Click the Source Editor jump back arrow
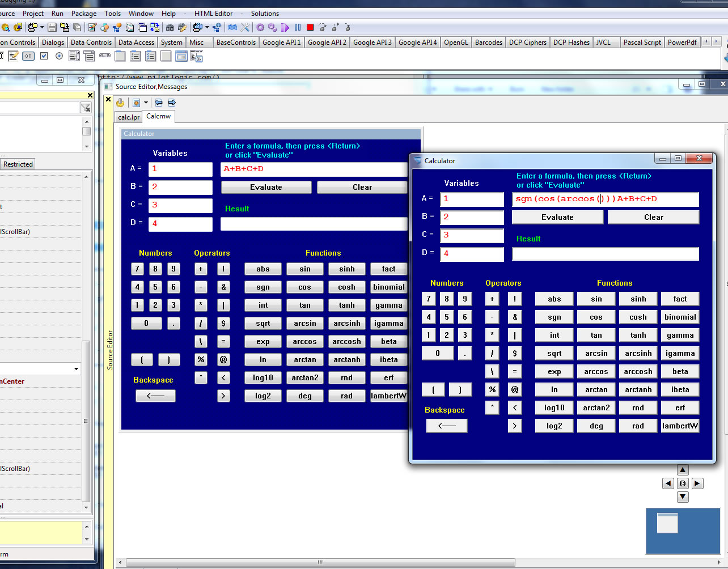This screenshot has width=728, height=569. (x=158, y=103)
